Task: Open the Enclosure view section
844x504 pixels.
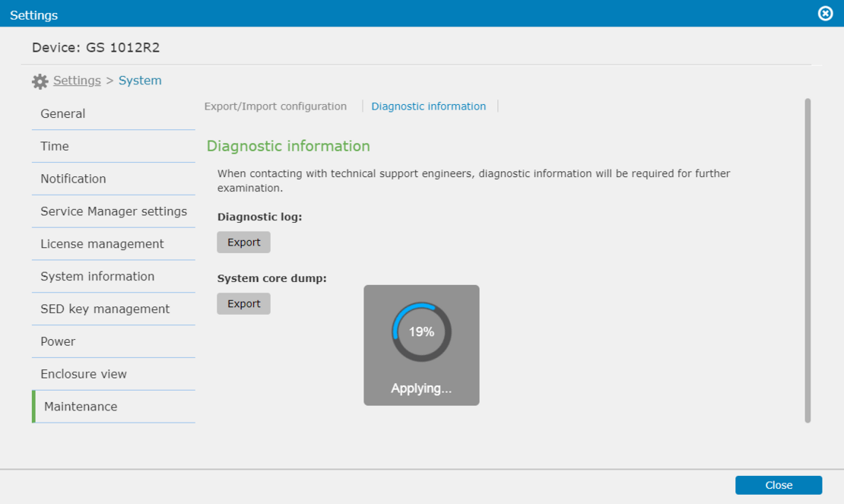Action: pos(84,374)
